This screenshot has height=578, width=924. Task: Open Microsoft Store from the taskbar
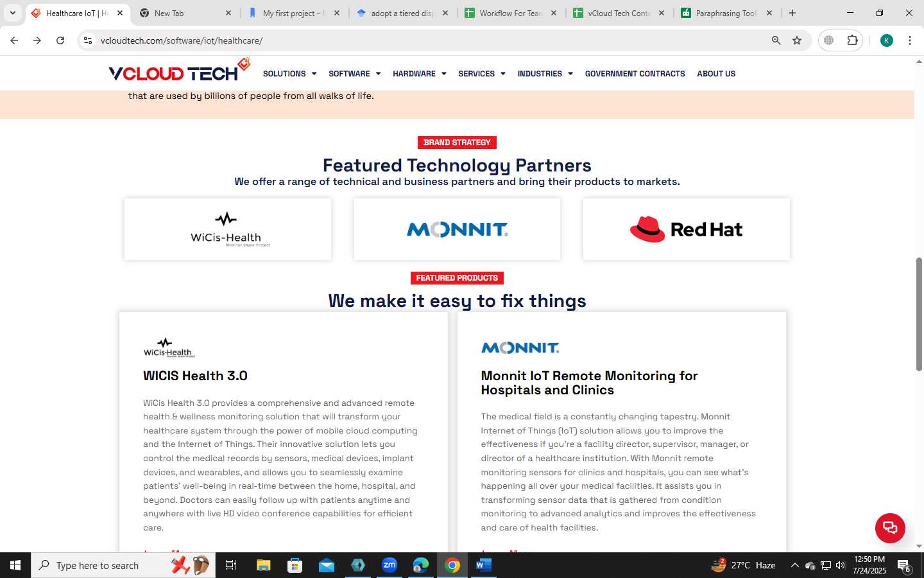[x=295, y=565]
